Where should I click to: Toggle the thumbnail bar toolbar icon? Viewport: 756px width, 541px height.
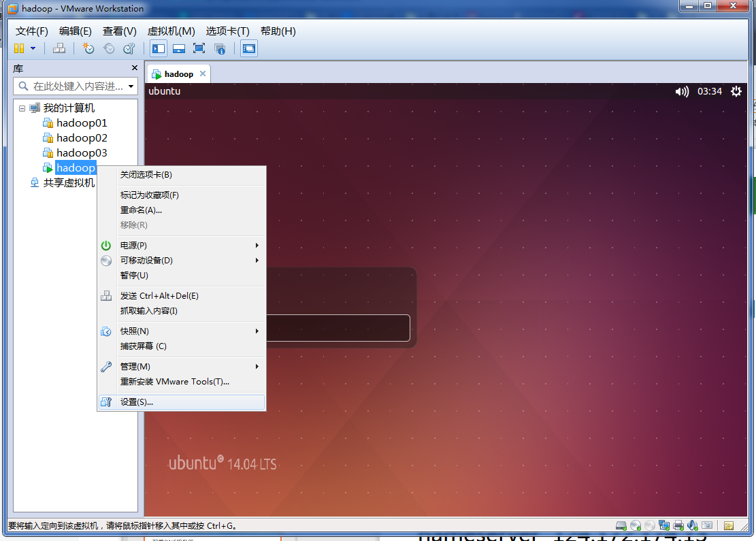pyautogui.click(x=179, y=48)
